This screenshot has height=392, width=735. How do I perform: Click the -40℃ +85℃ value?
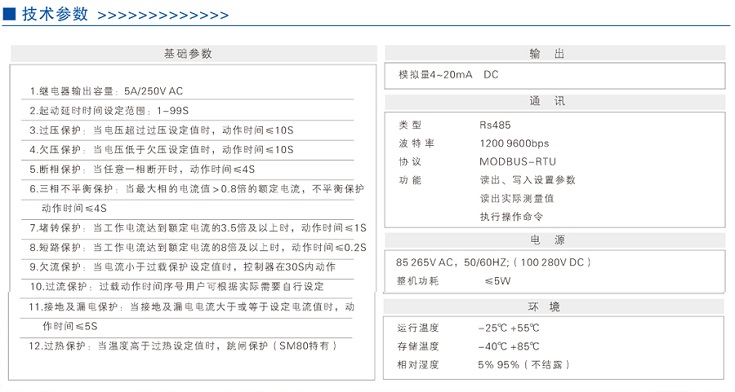[509, 347]
